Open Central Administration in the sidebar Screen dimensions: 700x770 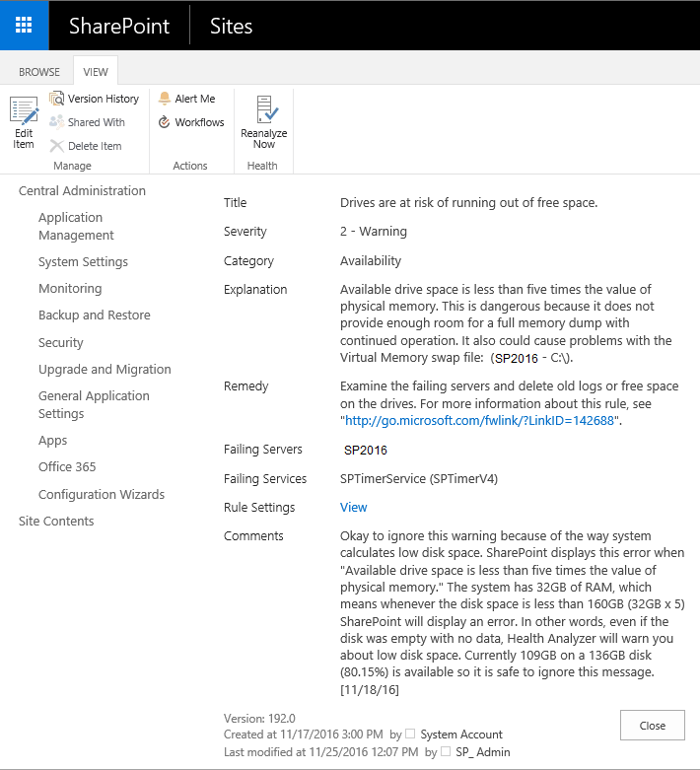click(x=82, y=191)
